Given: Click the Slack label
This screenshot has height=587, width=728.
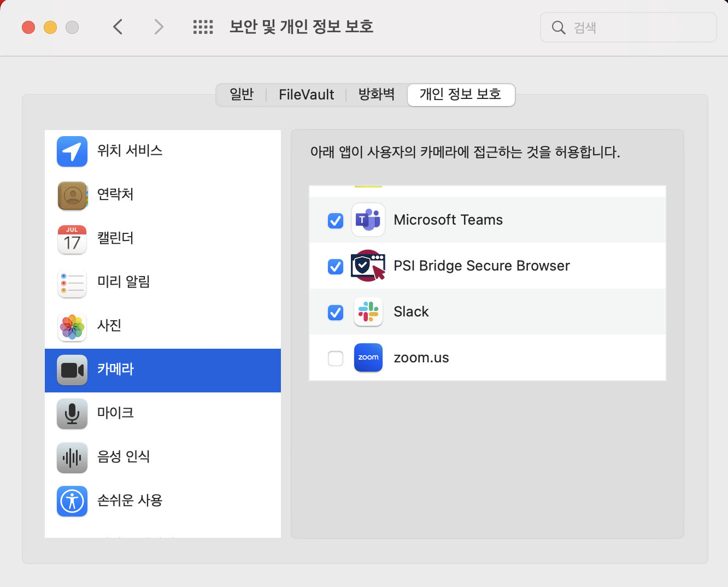Looking at the screenshot, I should (x=411, y=312).
